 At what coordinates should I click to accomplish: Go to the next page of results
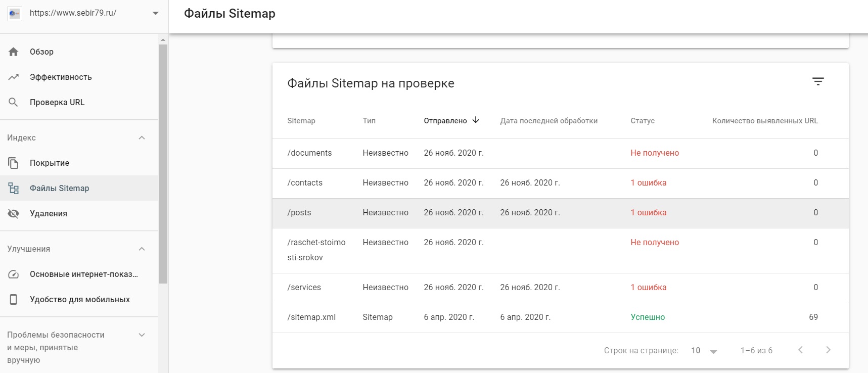pyautogui.click(x=828, y=350)
